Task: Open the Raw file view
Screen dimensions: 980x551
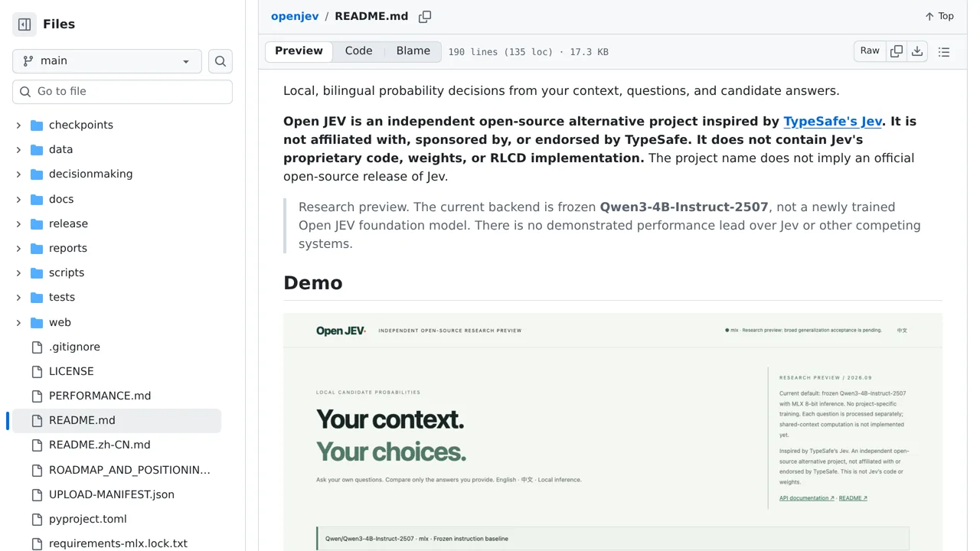Action: click(870, 51)
